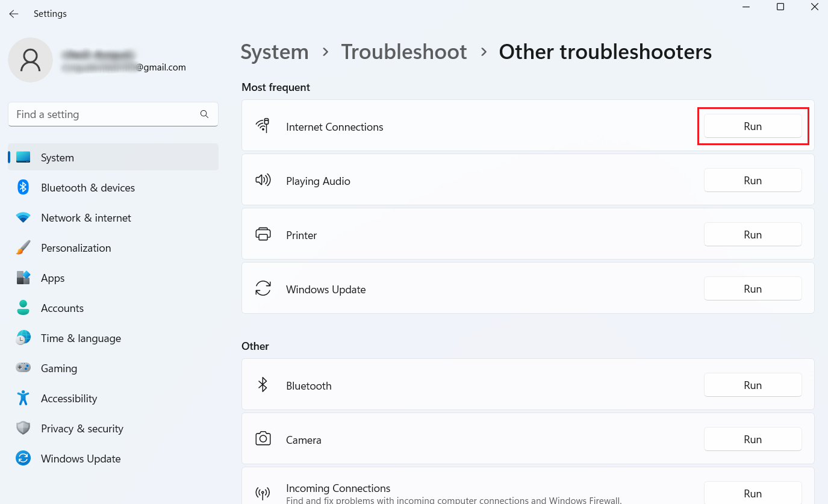Close the Settings window
The height and width of the screenshot is (504, 828).
(814, 7)
